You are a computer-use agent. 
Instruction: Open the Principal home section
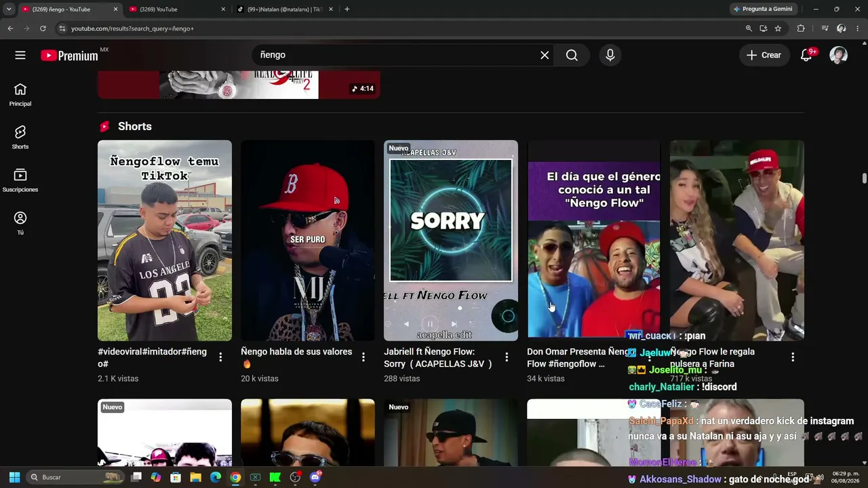click(20, 95)
